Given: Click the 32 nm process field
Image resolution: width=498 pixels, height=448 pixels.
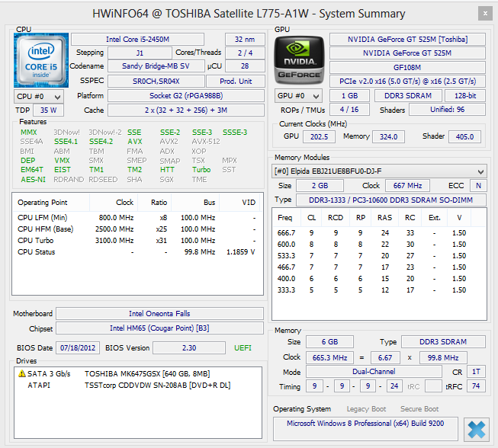Looking at the screenshot, I should 245,40.
